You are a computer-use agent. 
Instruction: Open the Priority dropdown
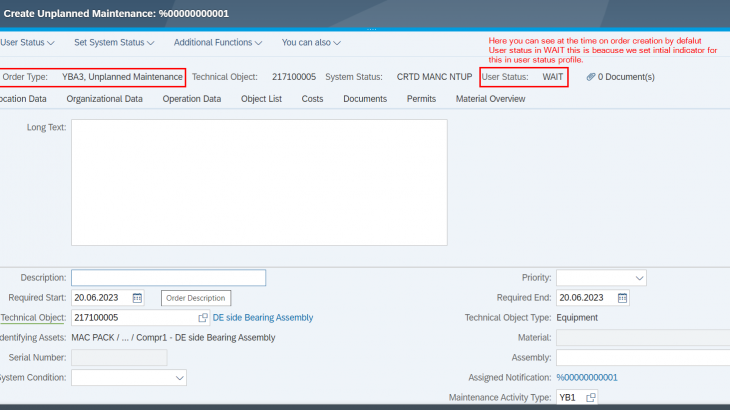click(601, 278)
